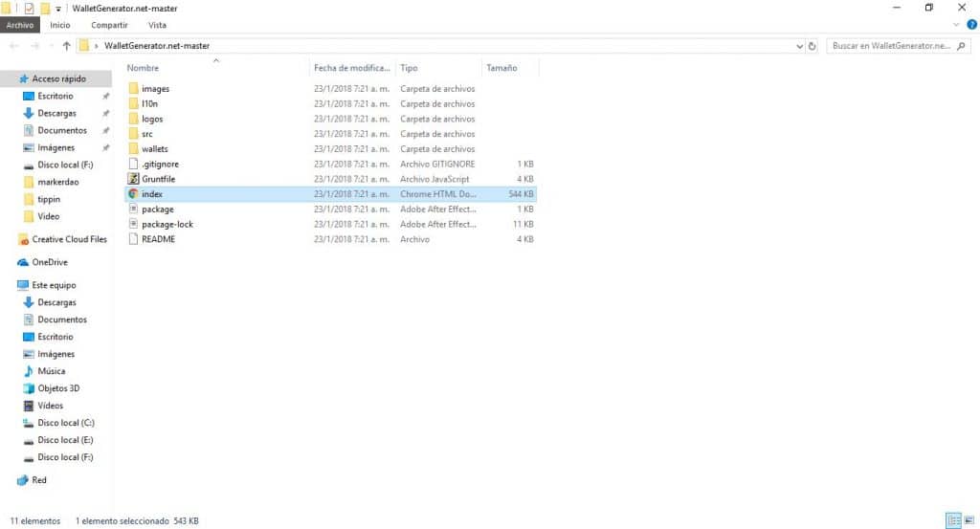Image resolution: width=980 pixels, height=529 pixels.
Task: Go back using the back arrow
Action: 13,46
